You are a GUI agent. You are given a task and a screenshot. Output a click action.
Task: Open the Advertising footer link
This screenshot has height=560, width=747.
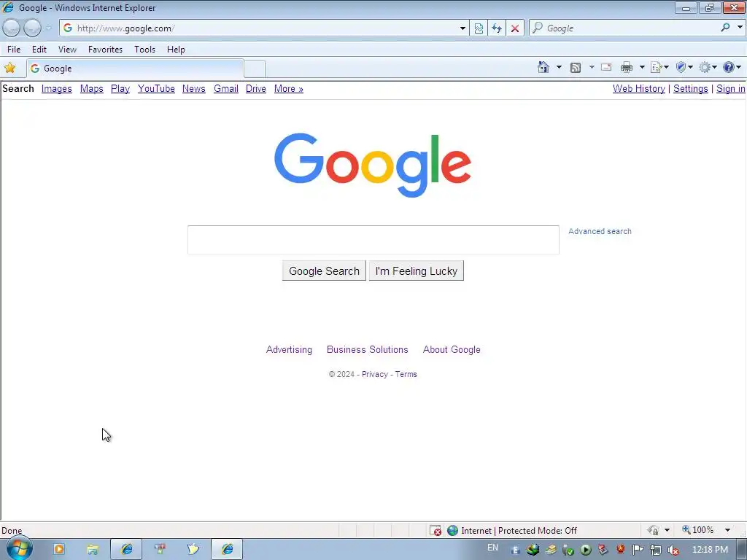pyautogui.click(x=289, y=349)
